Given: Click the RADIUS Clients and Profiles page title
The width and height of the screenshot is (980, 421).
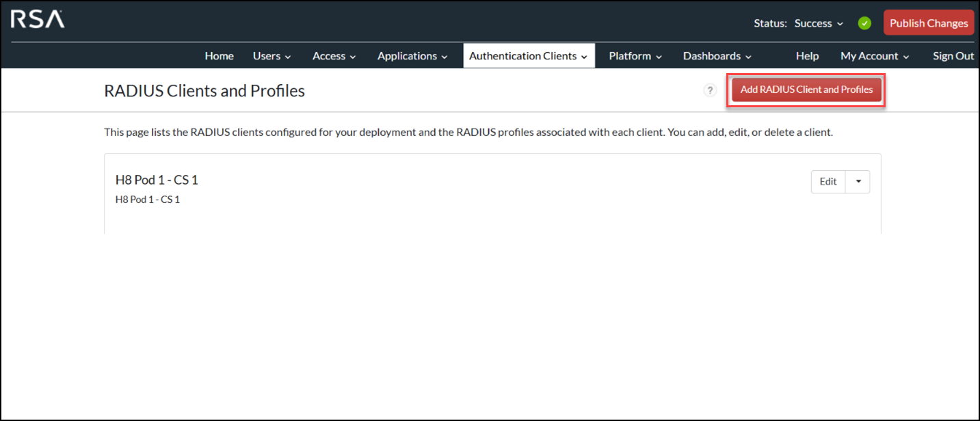Looking at the screenshot, I should tap(204, 90).
